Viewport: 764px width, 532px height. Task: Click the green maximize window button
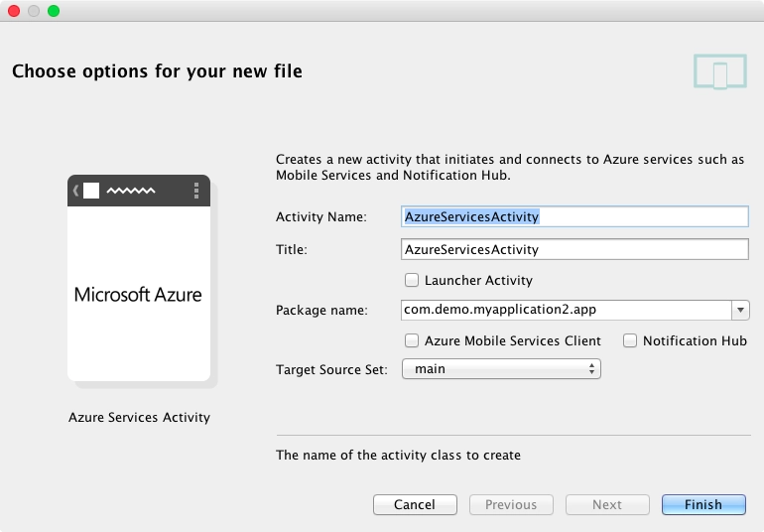pyautogui.click(x=54, y=11)
